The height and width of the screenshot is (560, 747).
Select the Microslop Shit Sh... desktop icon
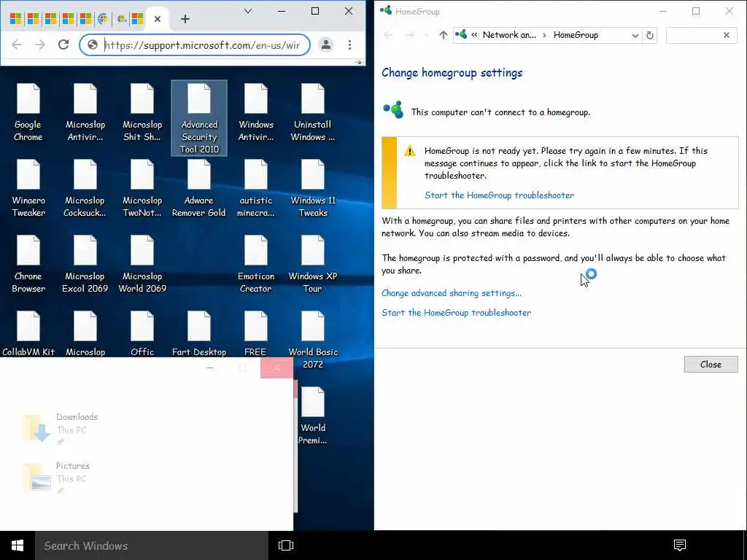click(x=142, y=112)
